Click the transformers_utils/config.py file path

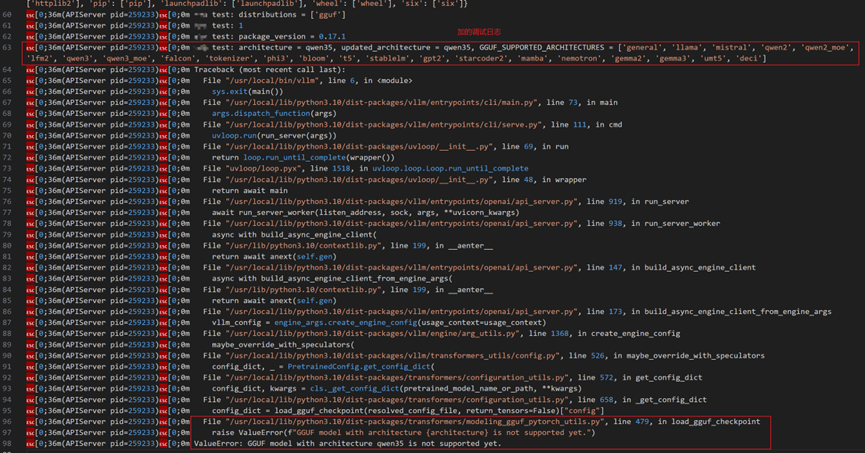click(x=392, y=356)
